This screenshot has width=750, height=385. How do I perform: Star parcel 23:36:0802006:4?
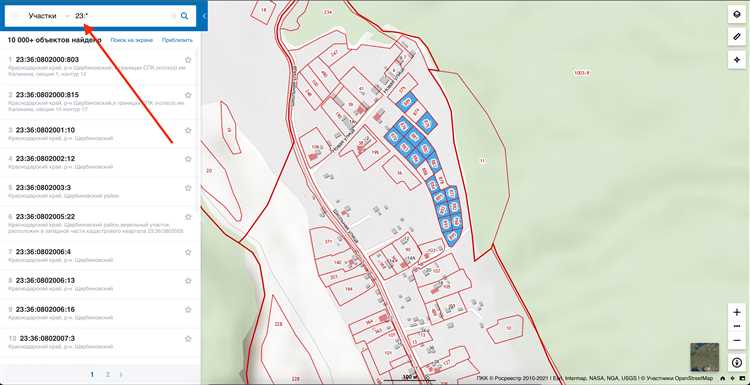pyautogui.click(x=188, y=252)
